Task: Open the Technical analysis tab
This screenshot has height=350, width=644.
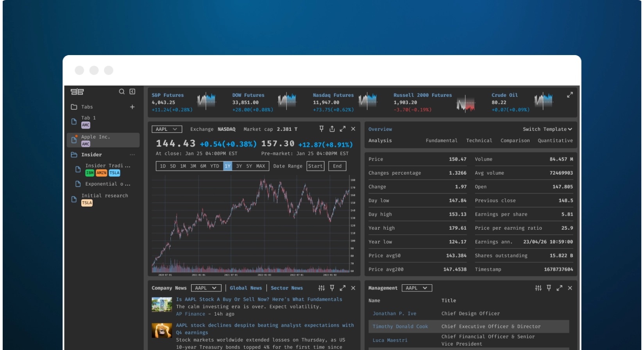Action: pos(479,141)
